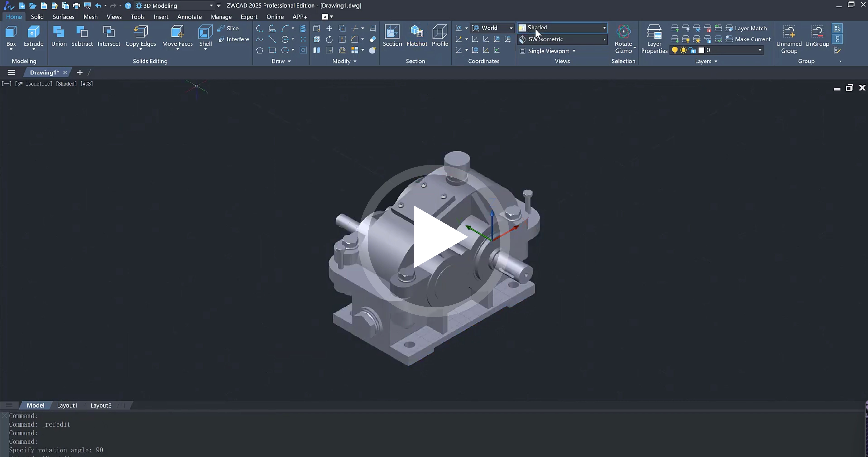Click the [Shaded] viewport label
Viewport: 868px width, 457px height.
point(66,84)
